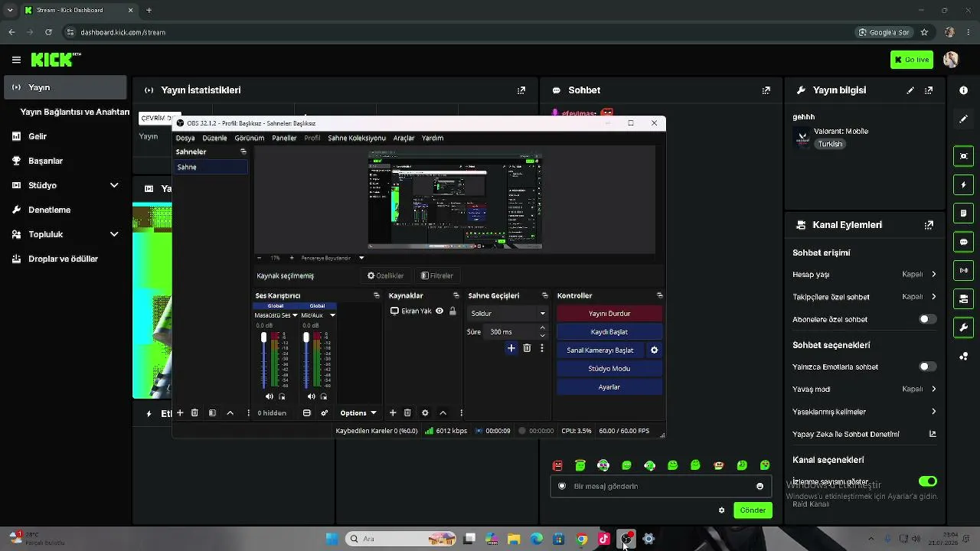Open advanced audio properties gears in Ses Karıştırıcı
980x551 pixels.
click(x=324, y=412)
